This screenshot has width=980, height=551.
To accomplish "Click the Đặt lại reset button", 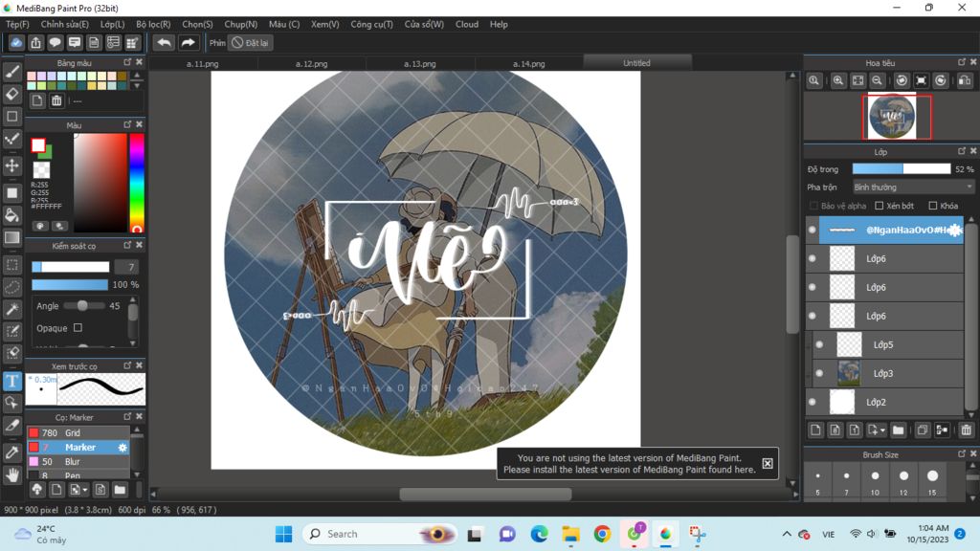I will pos(250,42).
